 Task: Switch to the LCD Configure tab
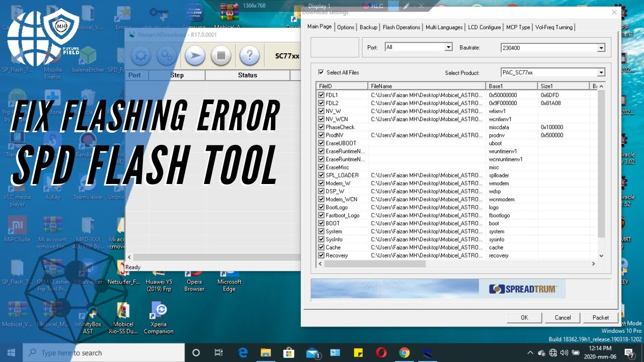pos(485,27)
